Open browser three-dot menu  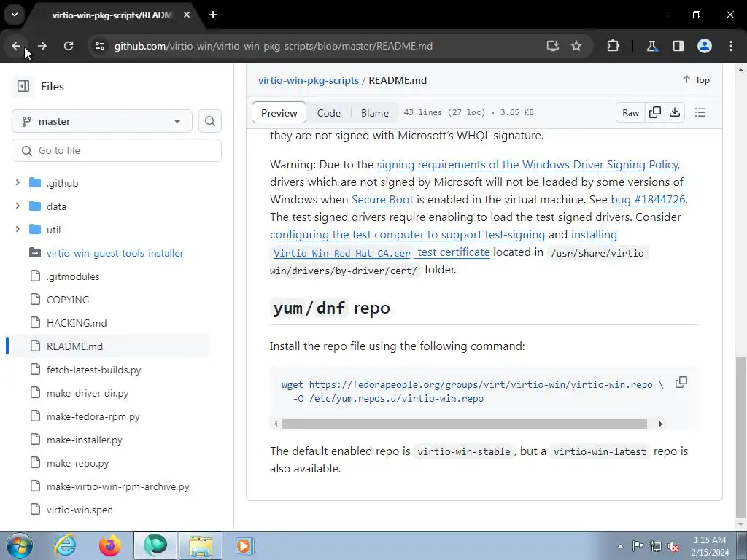pos(731,46)
